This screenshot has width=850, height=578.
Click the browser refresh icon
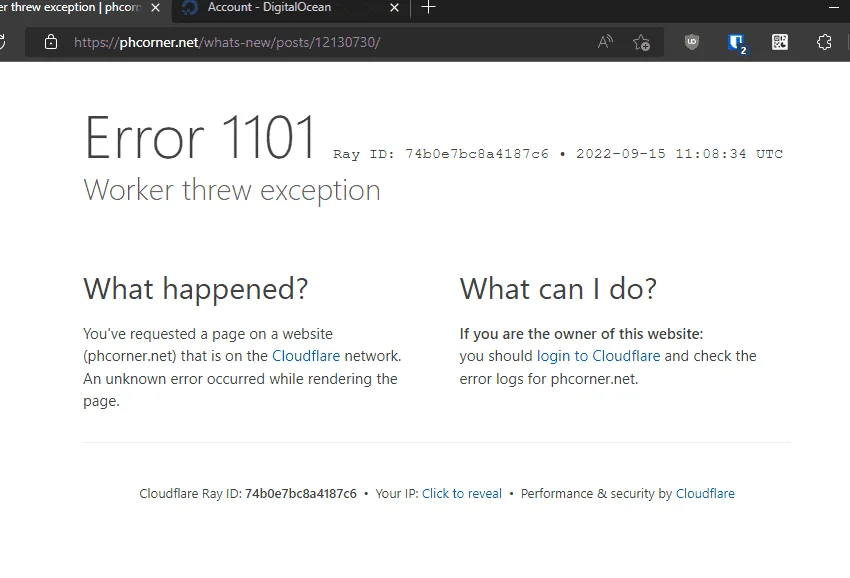tap(2, 42)
